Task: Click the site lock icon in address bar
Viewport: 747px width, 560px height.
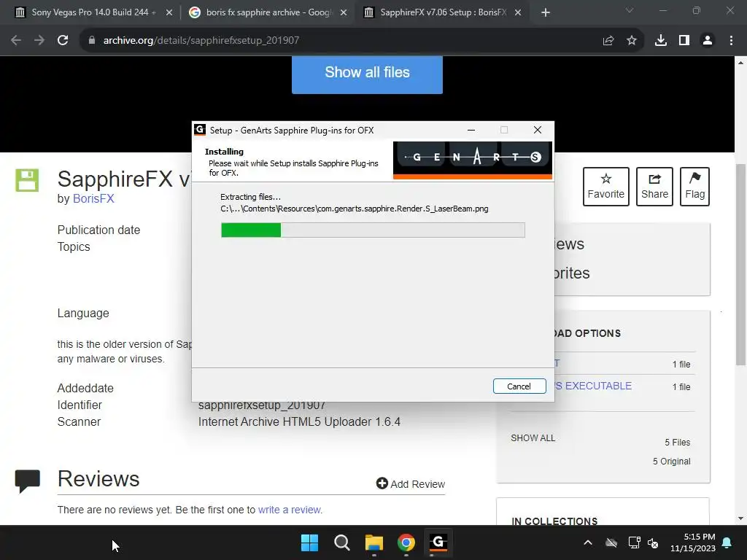Action: [x=91, y=41]
